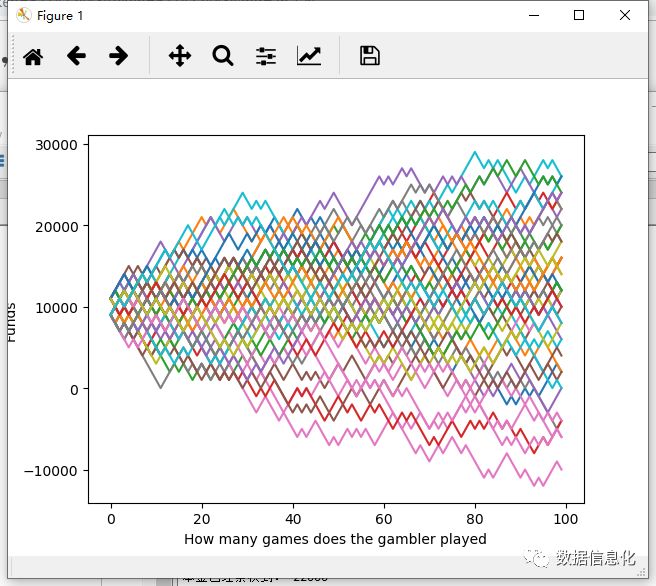
Task: Activate the pan axes tool
Action: click(x=180, y=56)
